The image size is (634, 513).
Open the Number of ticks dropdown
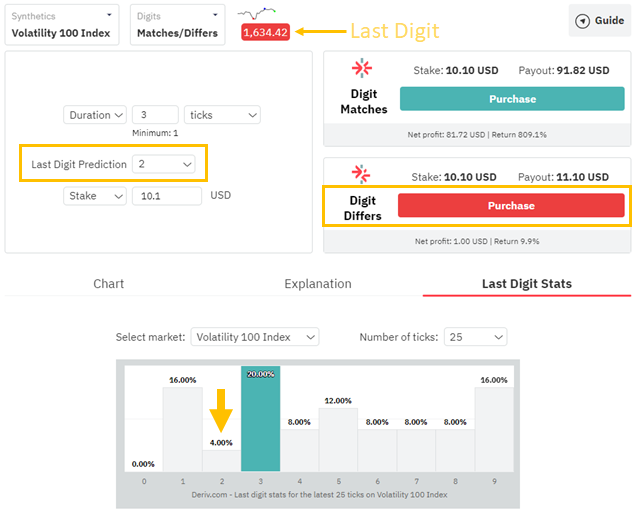pyautogui.click(x=476, y=337)
